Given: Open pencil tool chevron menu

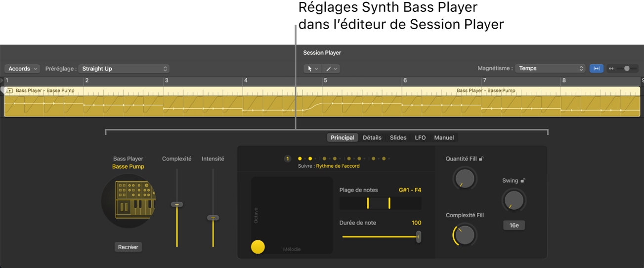Looking at the screenshot, I should tap(335, 69).
